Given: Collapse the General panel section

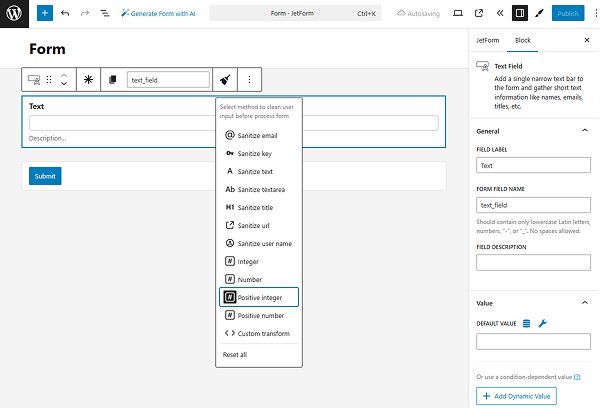Looking at the screenshot, I should click(x=584, y=130).
